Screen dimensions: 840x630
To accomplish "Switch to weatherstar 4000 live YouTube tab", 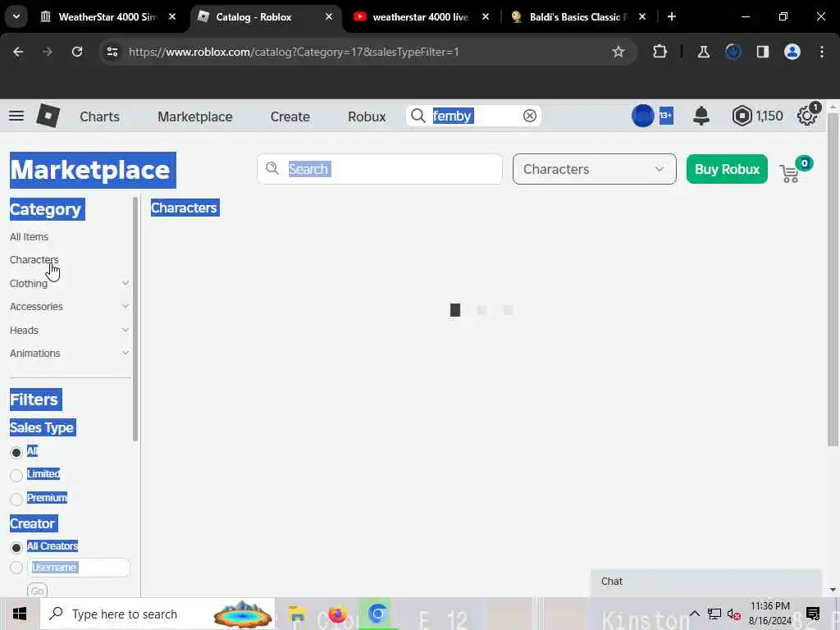I will coord(413,16).
